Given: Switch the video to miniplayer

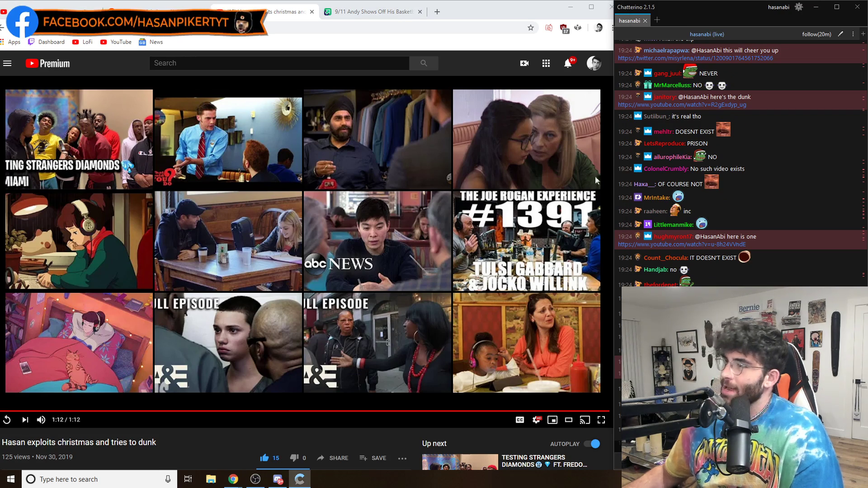Looking at the screenshot, I should (x=552, y=420).
